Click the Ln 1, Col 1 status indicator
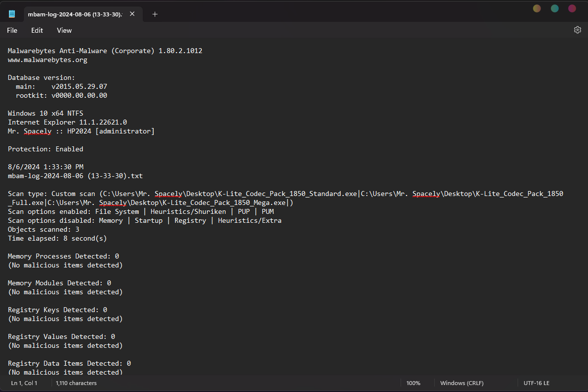 pos(24,383)
